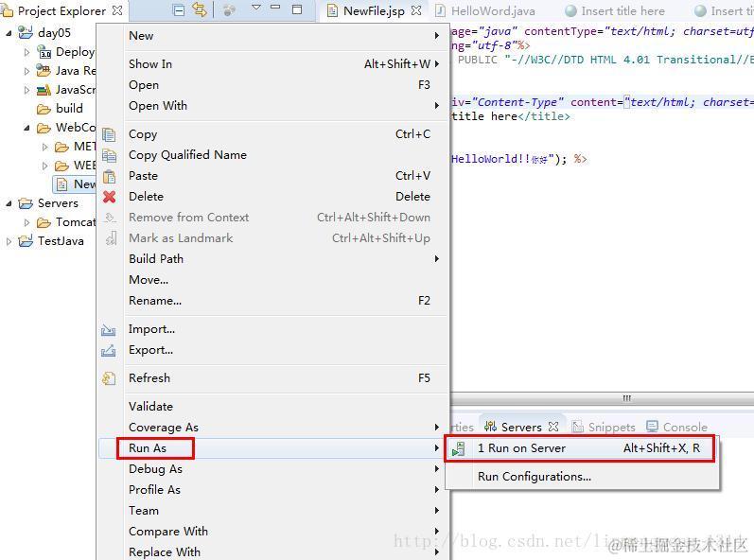Image resolution: width=754 pixels, height=560 pixels.
Task: Open the Replace With submenu
Action: (273, 551)
